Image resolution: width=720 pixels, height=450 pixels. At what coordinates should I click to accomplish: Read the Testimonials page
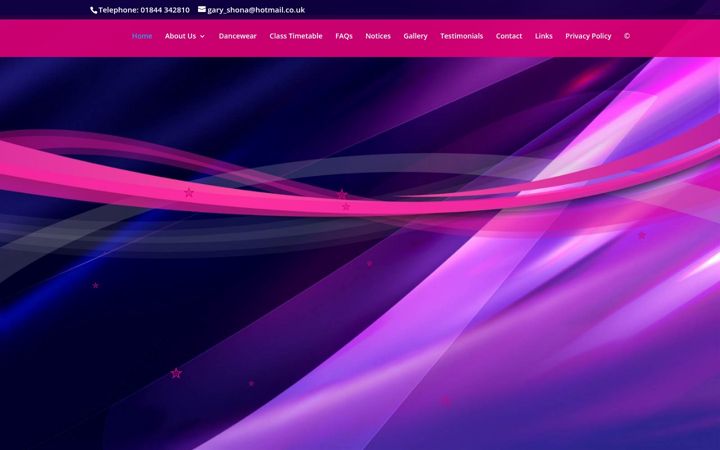(461, 36)
